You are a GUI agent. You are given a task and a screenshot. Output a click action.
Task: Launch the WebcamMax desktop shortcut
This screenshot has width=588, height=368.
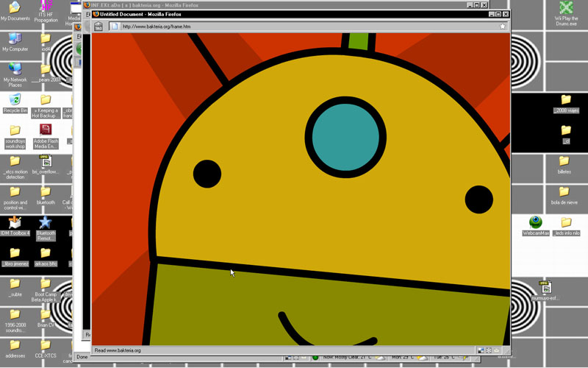(536, 222)
